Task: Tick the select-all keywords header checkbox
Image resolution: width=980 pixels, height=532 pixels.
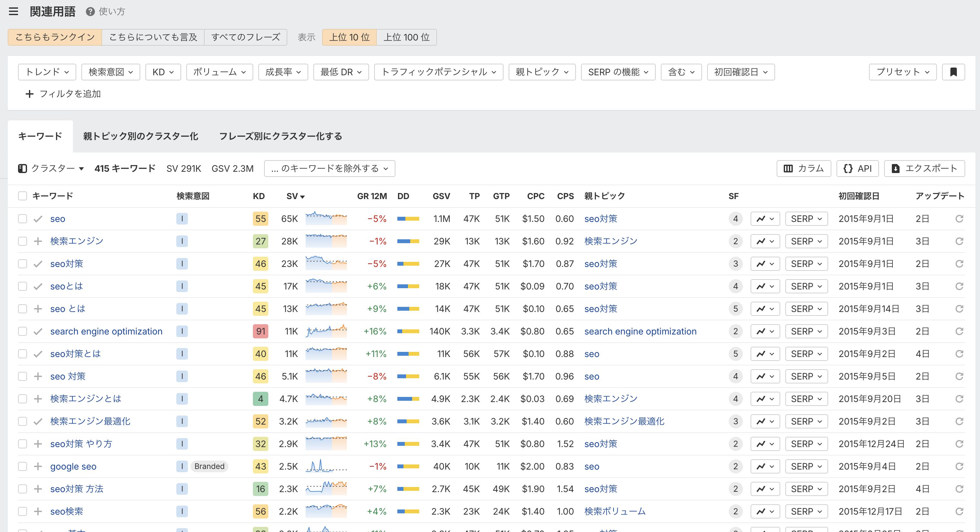Action: pos(23,196)
